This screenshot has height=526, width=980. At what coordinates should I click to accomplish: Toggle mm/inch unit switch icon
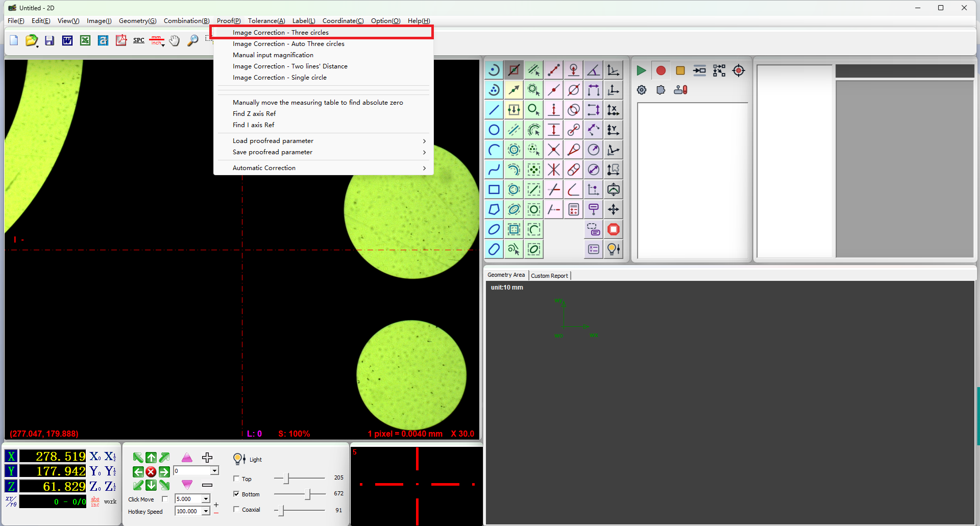(x=157, y=41)
